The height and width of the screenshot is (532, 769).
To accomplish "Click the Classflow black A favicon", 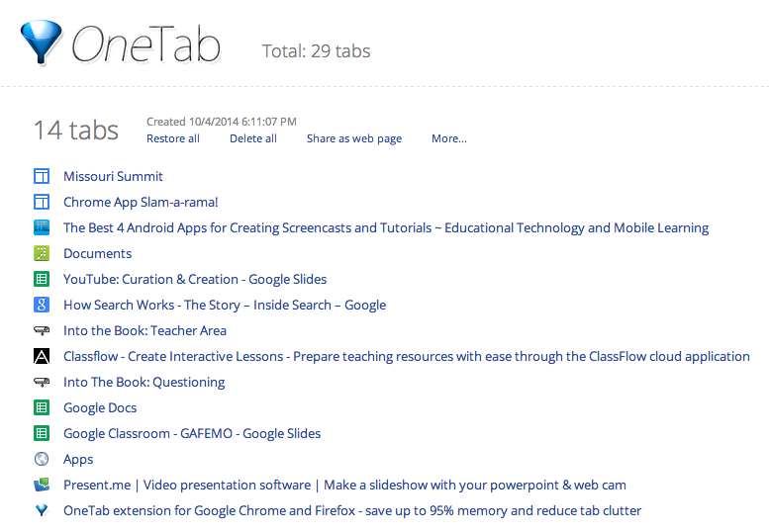I will pos(42,356).
